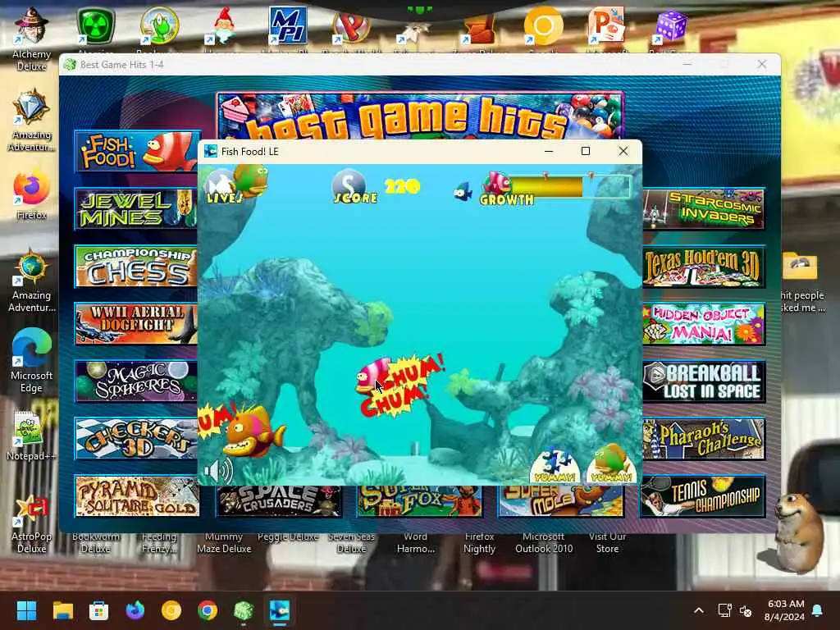Open Super Fox game tile
The width and height of the screenshot is (840, 630).
tap(419, 501)
